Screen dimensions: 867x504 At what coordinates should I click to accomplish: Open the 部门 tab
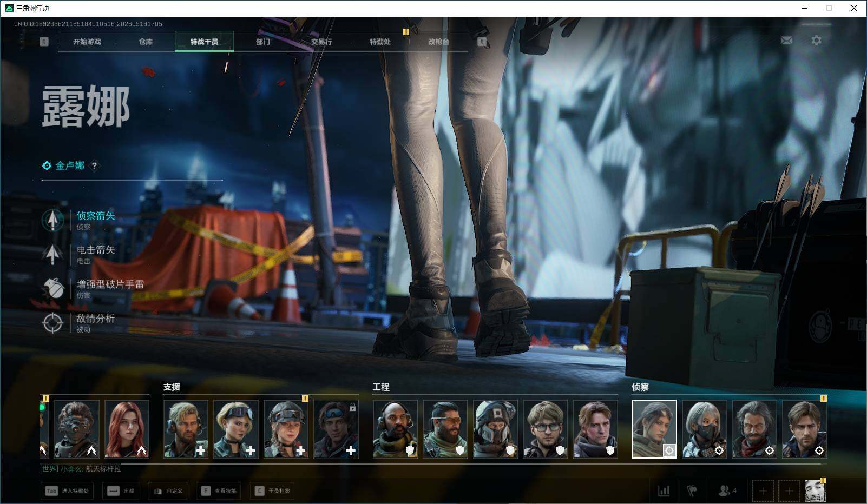263,42
